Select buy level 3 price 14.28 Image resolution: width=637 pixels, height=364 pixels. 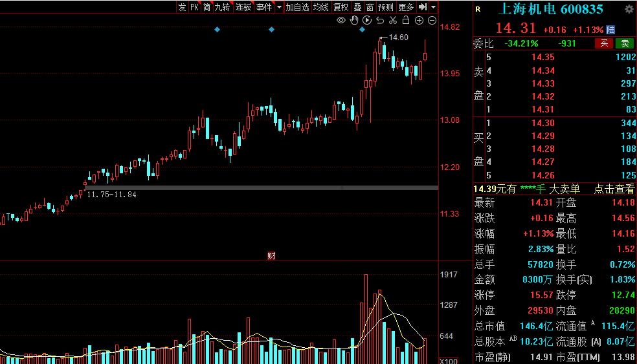click(x=542, y=149)
